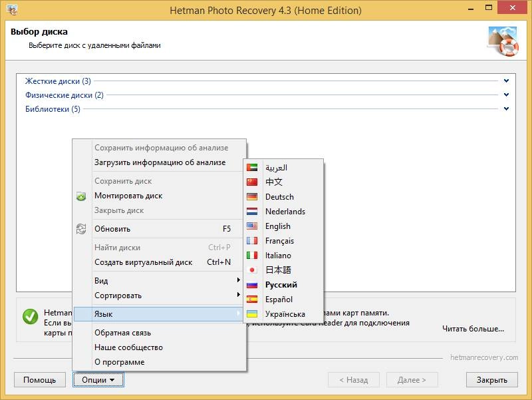Select the 中文 language option

283,182
